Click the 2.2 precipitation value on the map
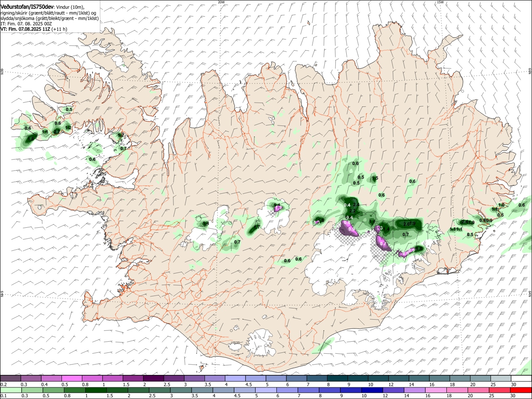The height and width of the screenshot is (399, 532). pos(352,212)
